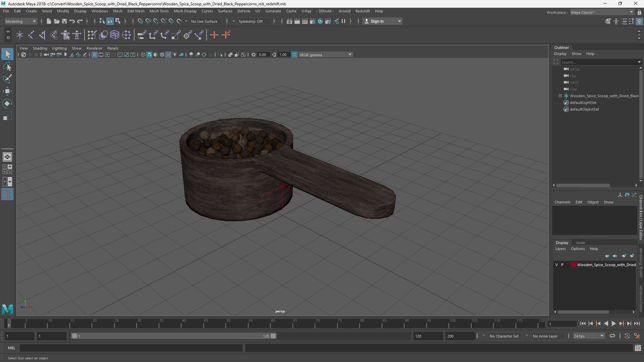Image resolution: width=644 pixels, height=362 pixels.
Task: Click the script editor icon
Action: pos(638,348)
